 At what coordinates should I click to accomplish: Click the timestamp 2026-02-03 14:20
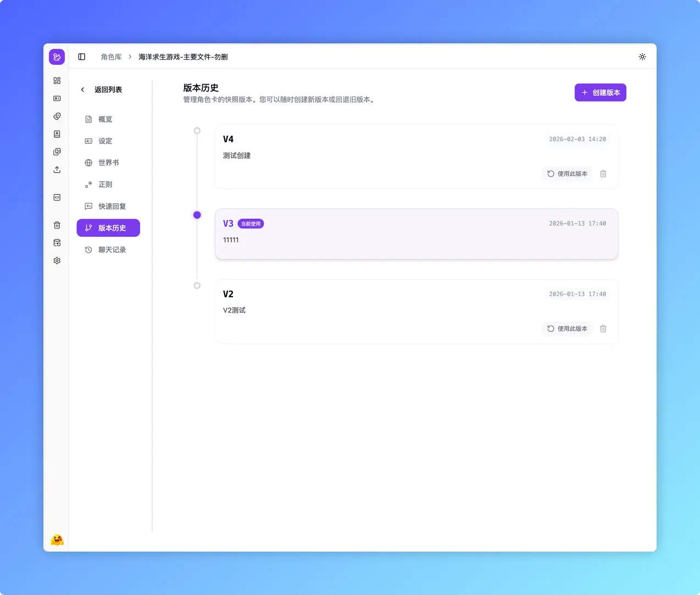(x=577, y=139)
